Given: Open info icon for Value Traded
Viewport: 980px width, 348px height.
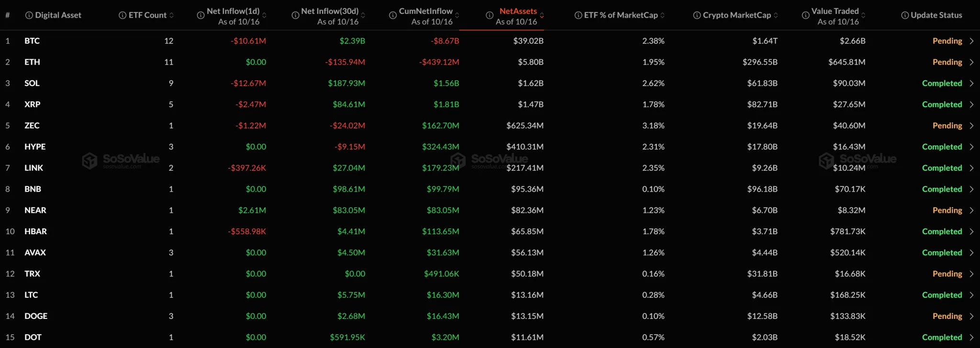Looking at the screenshot, I should pyautogui.click(x=806, y=15).
